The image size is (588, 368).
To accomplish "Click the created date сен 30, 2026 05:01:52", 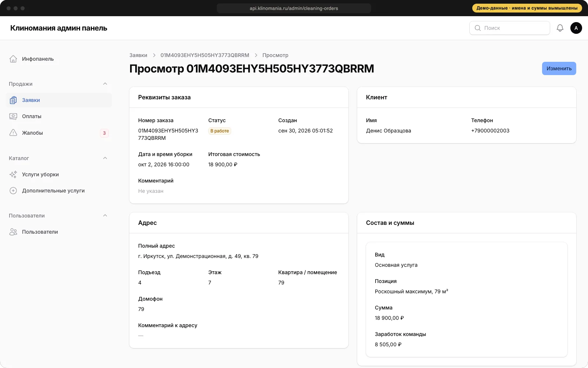I will tap(305, 131).
